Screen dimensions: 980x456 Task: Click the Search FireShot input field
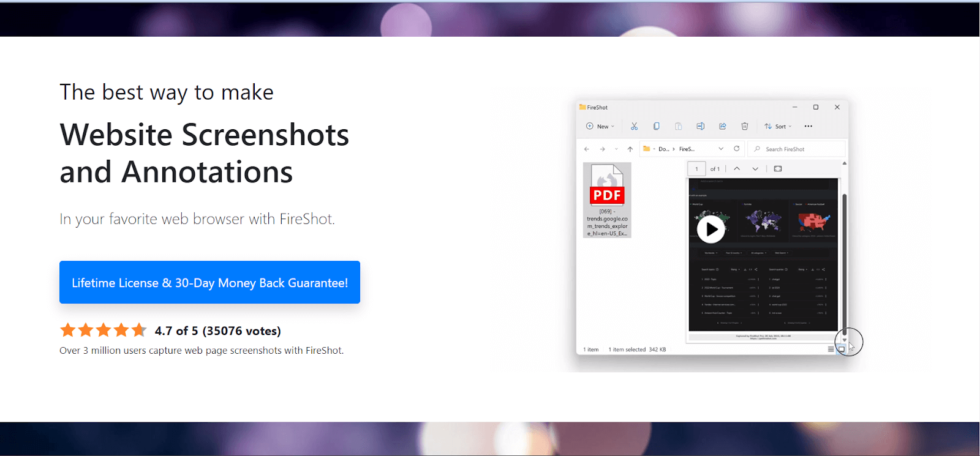(796, 149)
